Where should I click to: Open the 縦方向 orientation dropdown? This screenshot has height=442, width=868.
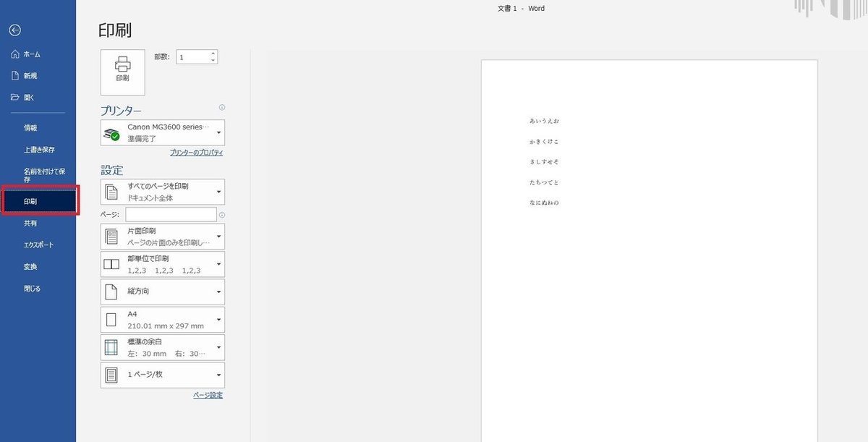[163, 292]
